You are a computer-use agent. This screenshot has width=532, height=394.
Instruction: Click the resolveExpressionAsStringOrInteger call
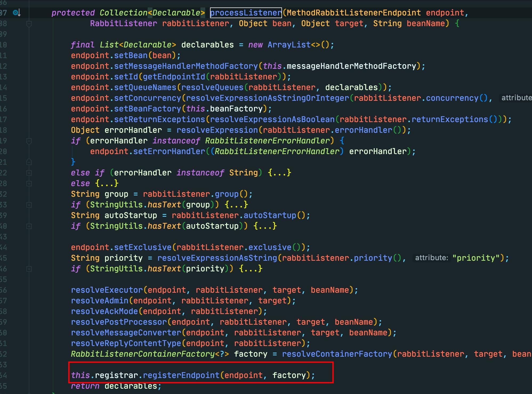(267, 98)
